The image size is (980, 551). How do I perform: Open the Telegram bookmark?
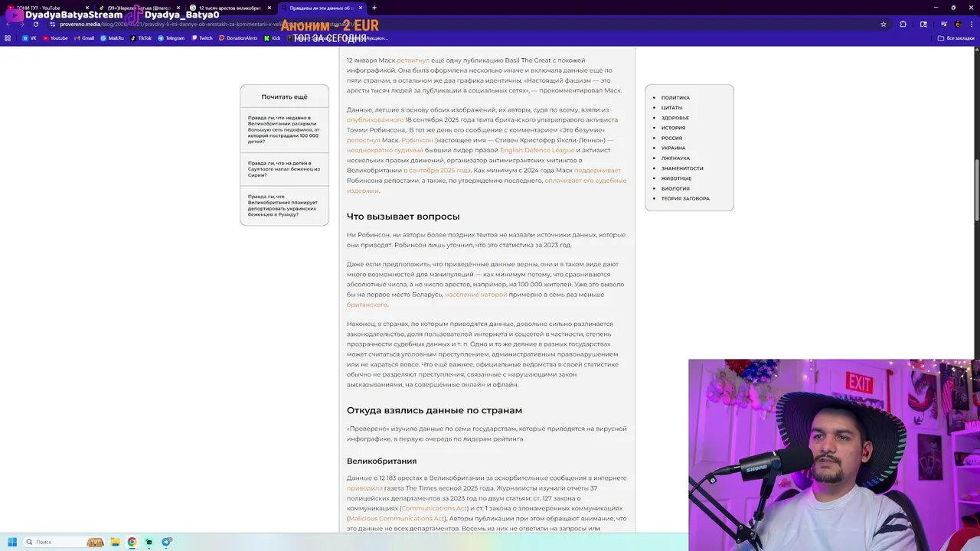171,37
